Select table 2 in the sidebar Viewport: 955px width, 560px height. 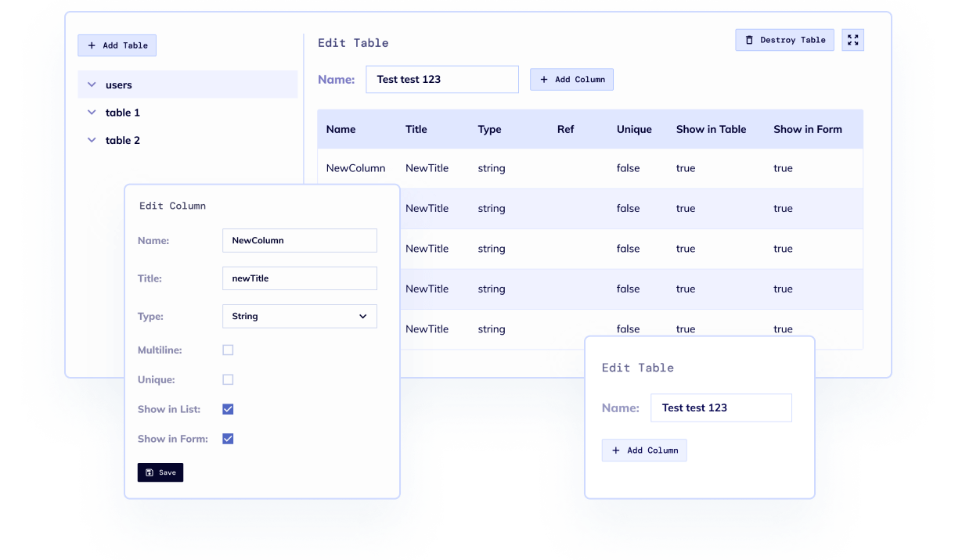pyautogui.click(x=123, y=141)
